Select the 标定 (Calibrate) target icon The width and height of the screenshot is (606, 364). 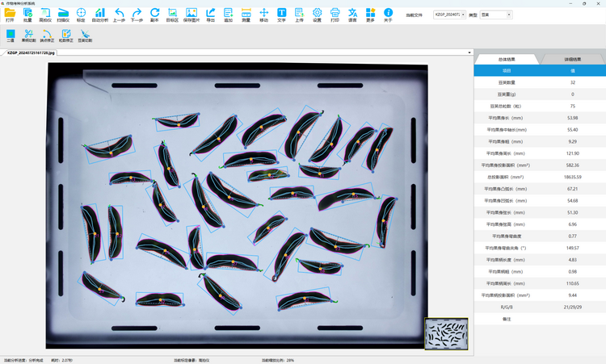(81, 14)
